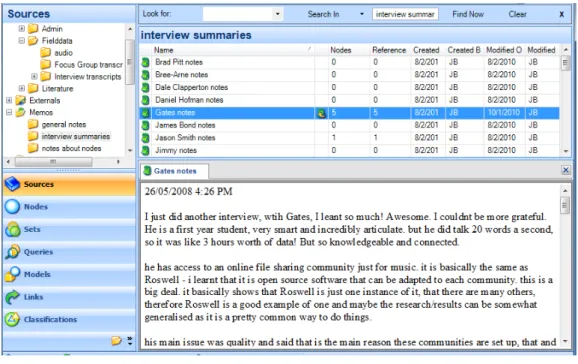Image resolution: width=578 pixels, height=364 pixels.
Task: Open the Classifications pane icon
Action: (x=13, y=319)
